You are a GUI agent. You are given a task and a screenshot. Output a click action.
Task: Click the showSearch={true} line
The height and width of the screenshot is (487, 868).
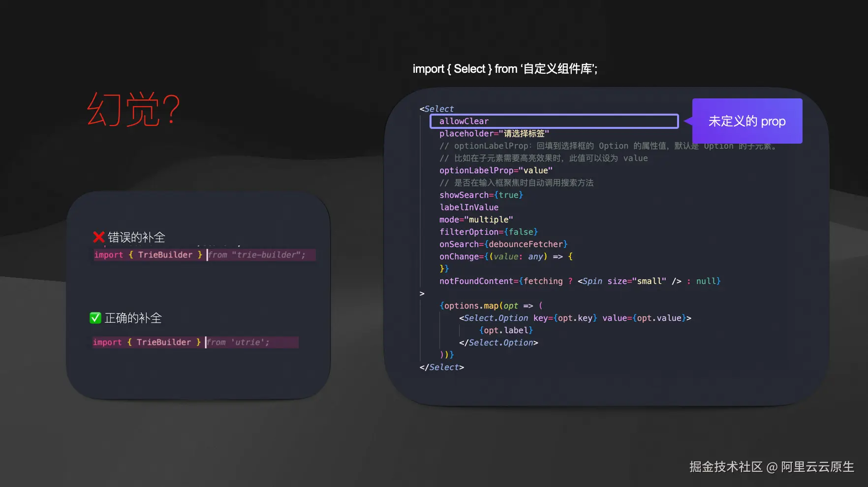point(481,195)
